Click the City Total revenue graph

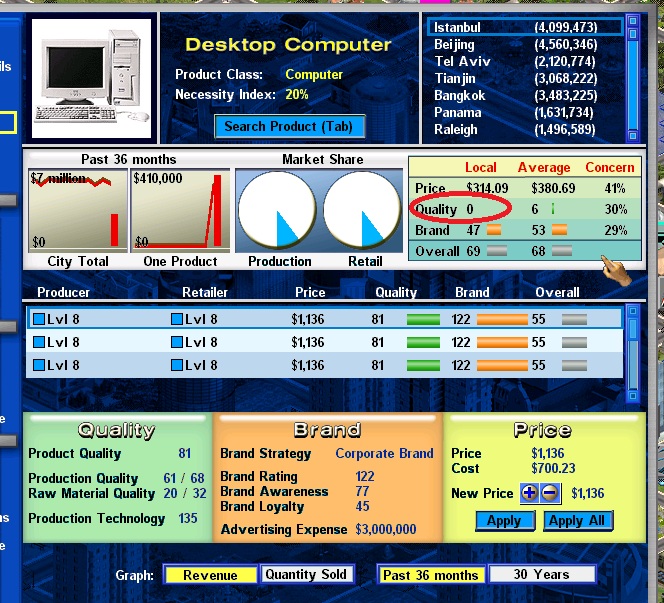coord(77,210)
